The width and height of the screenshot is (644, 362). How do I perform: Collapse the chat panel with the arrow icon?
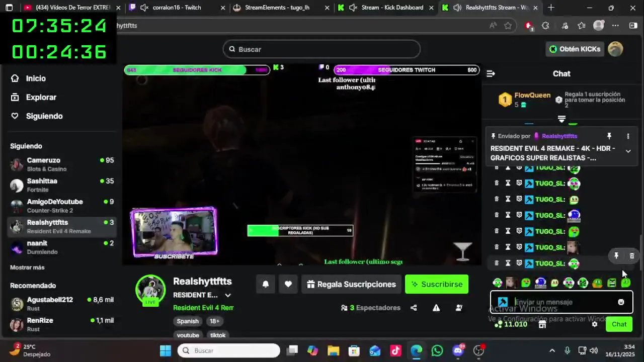[491, 73]
